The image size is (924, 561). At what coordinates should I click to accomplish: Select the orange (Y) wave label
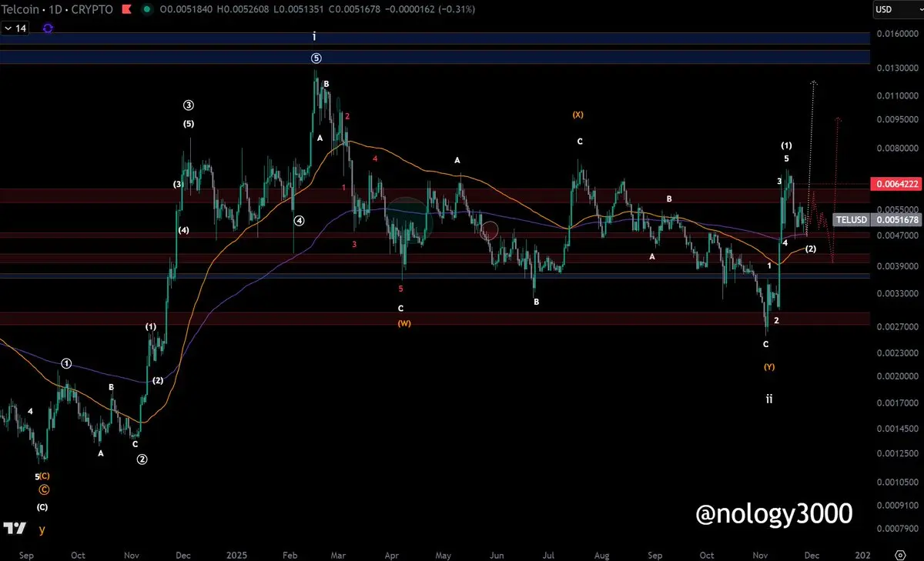[x=769, y=367]
